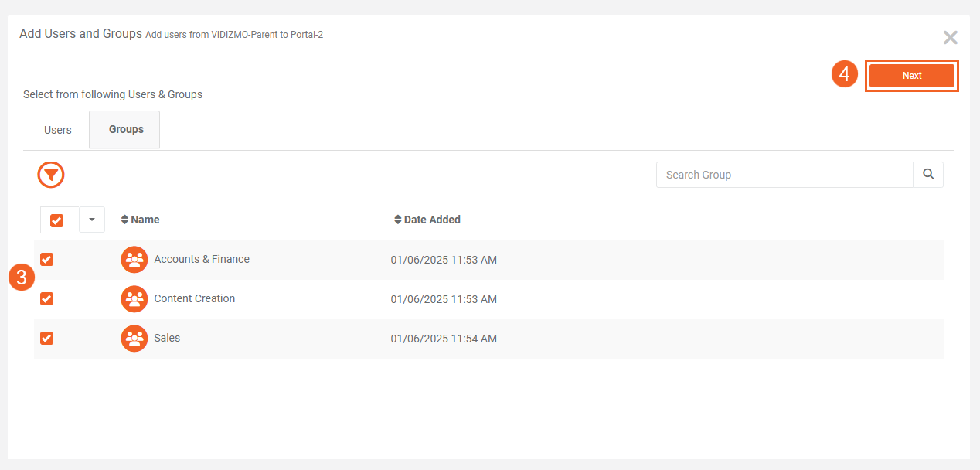Open the orange filter funnel icon
This screenshot has height=470, width=980.
pos(51,175)
